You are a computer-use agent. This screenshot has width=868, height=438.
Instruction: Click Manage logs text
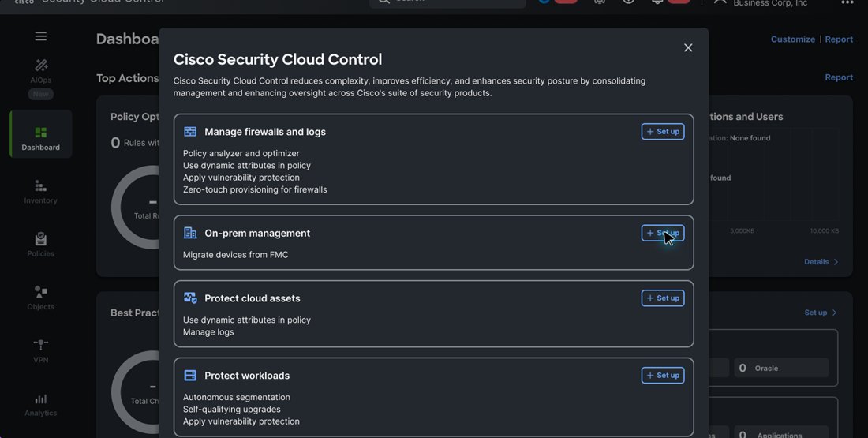click(x=208, y=332)
